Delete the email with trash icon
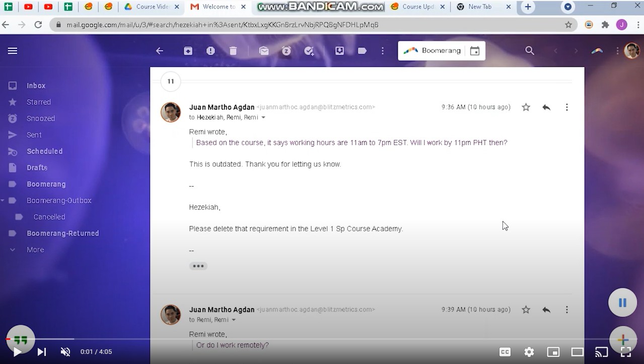644x364 pixels. (x=233, y=51)
